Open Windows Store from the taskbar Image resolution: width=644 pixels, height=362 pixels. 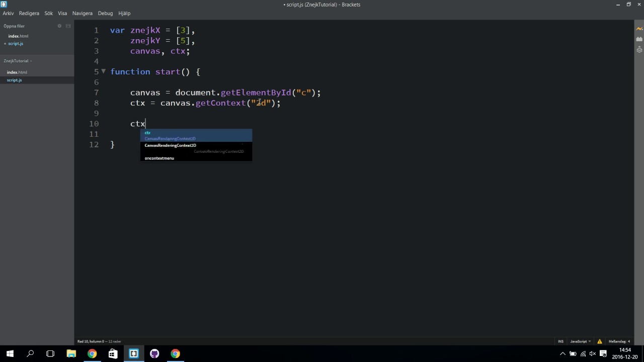point(113,353)
